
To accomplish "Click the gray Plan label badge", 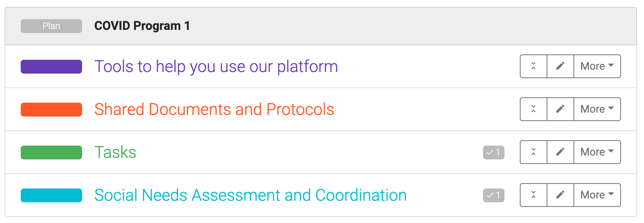I will tap(51, 26).
